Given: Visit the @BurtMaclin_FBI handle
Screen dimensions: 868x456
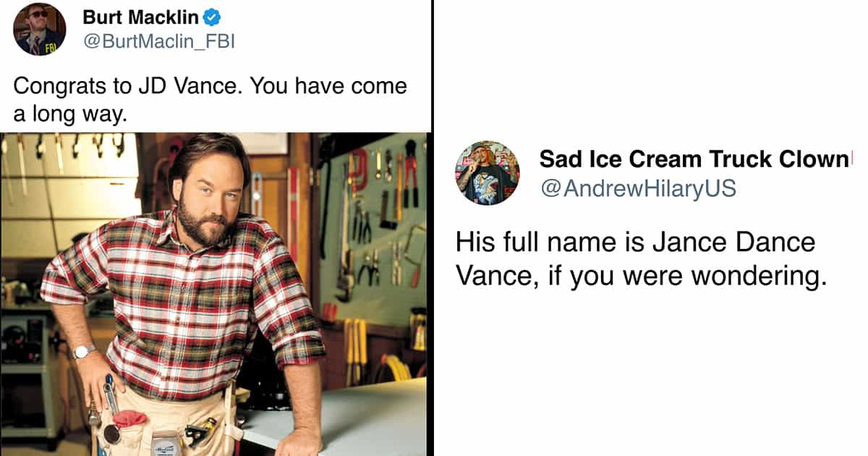Looking at the screenshot, I should click(158, 42).
